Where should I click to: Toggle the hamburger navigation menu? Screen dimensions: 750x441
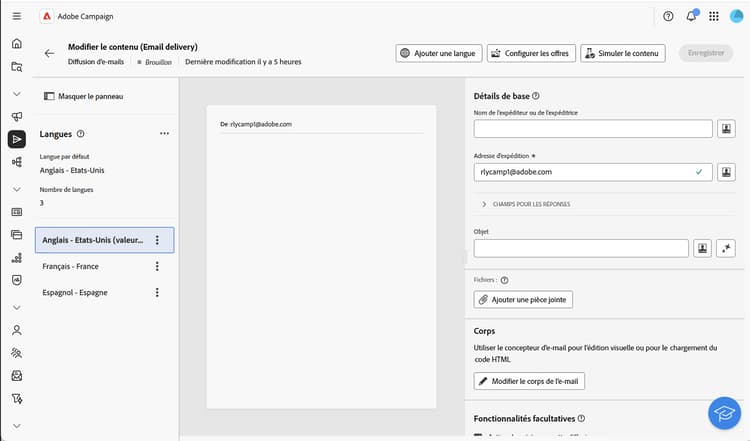coord(16,16)
